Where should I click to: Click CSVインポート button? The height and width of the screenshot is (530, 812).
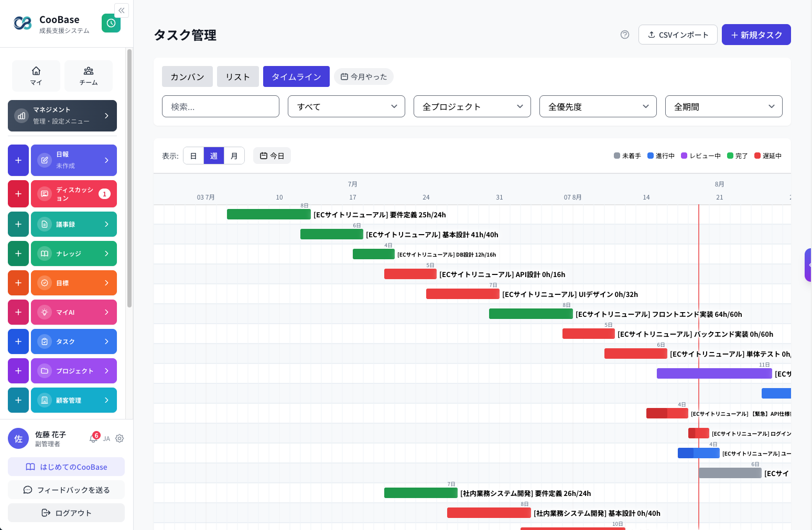tap(678, 35)
